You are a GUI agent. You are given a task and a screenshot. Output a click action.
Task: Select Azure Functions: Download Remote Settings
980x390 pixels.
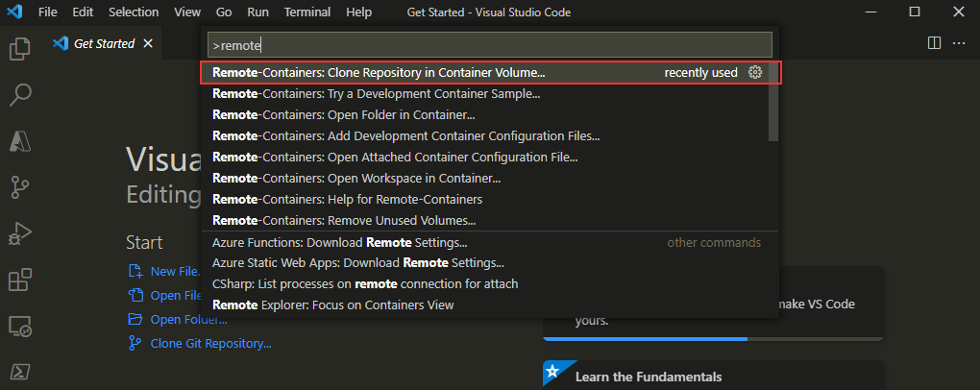coord(490,242)
